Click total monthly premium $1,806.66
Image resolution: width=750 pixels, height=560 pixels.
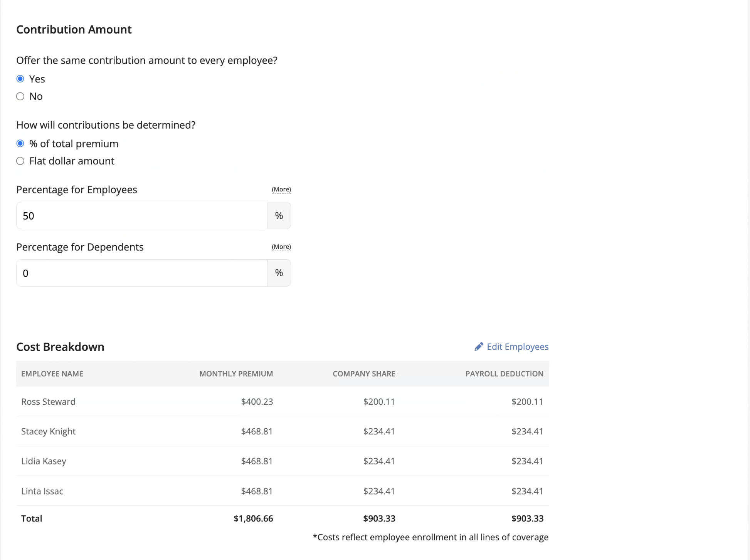[253, 519]
